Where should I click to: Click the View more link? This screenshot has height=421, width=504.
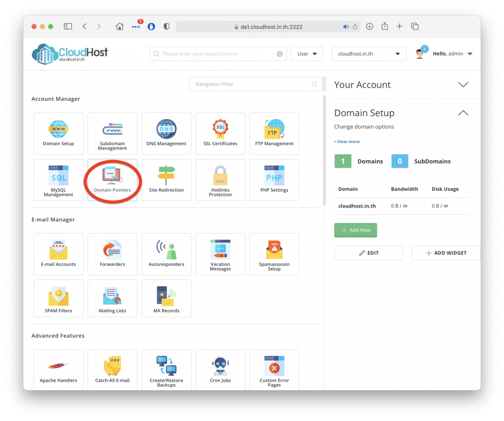(x=347, y=142)
